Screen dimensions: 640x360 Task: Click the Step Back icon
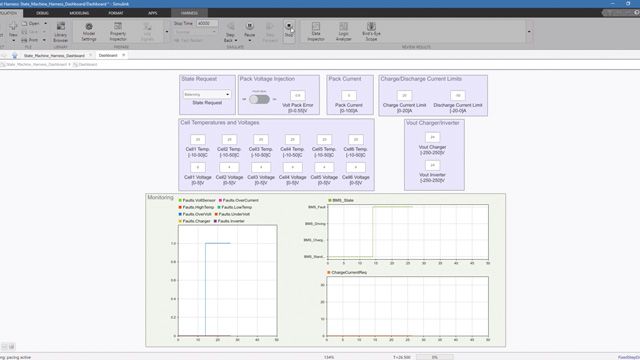tap(230, 27)
